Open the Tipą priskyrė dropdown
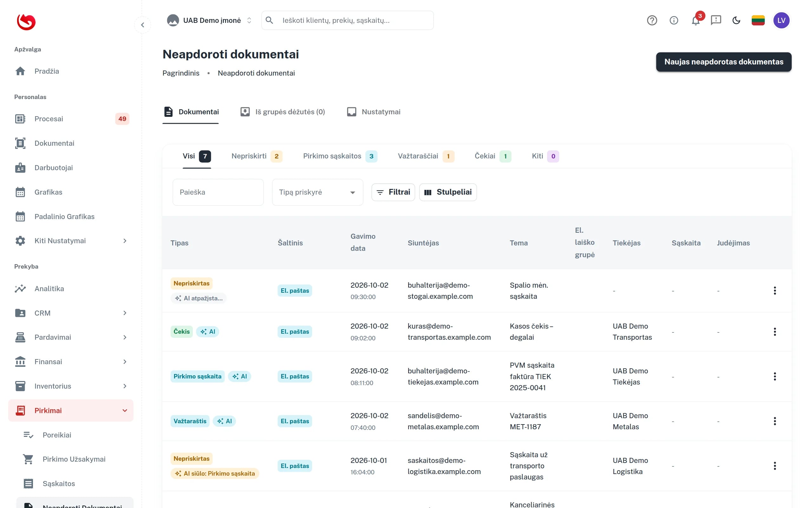The width and height of the screenshot is (812, 508). (318, 192)
